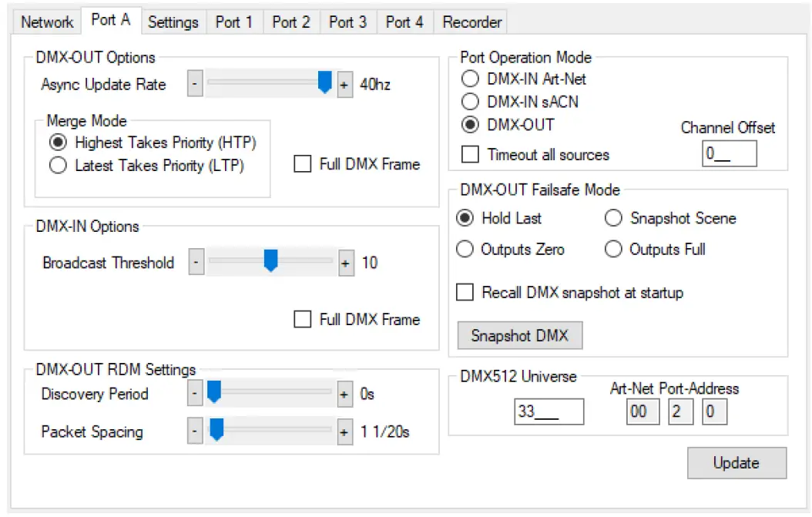Check Recall DMX snapshot at startup
This screenshot has width=812, height=517.
tap(465, 292)
